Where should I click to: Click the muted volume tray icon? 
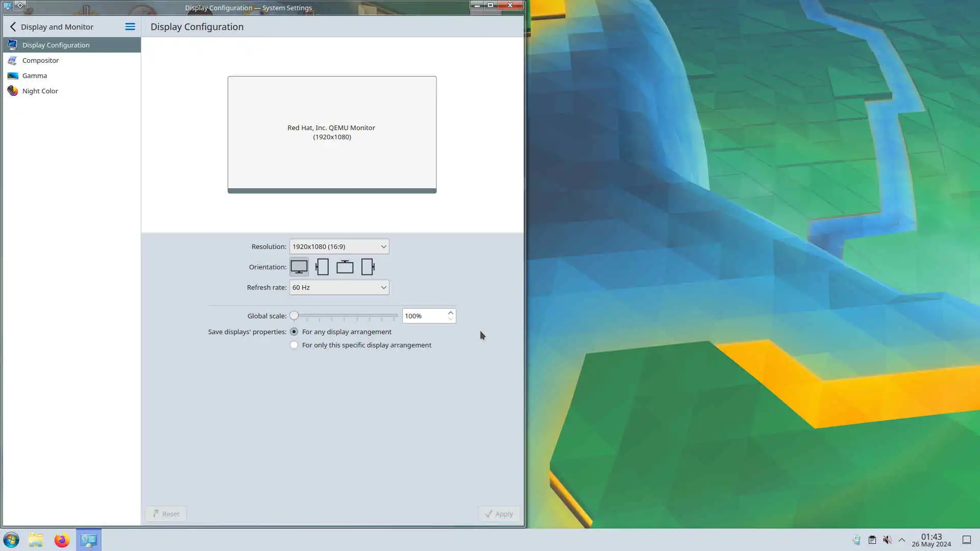coord(888,540)
